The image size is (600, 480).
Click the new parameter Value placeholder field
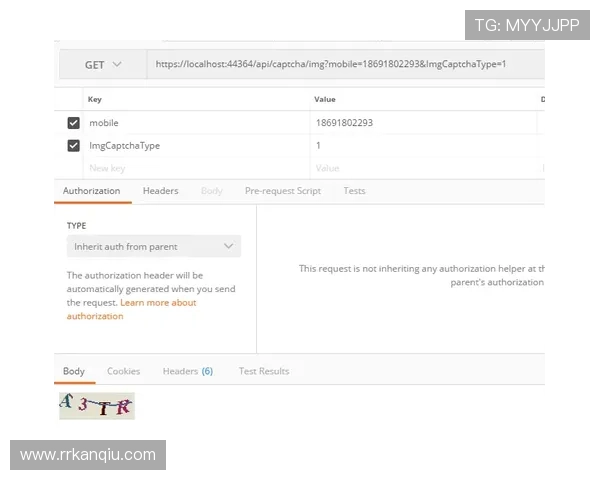tap(327, 168)
